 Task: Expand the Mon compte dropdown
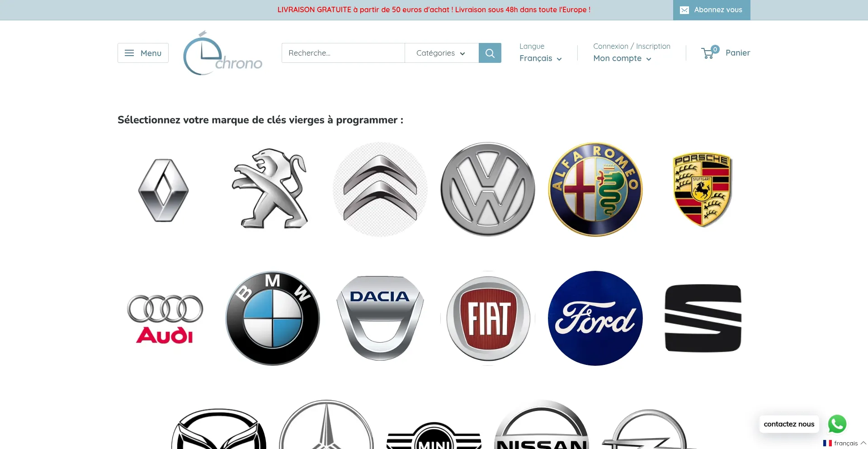click(623, 58)
